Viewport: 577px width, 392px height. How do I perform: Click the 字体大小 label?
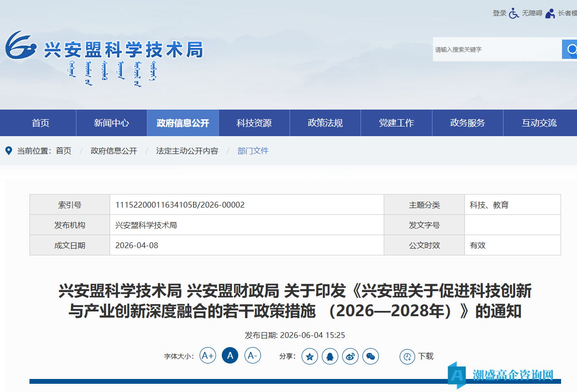(x=178, y=356)
